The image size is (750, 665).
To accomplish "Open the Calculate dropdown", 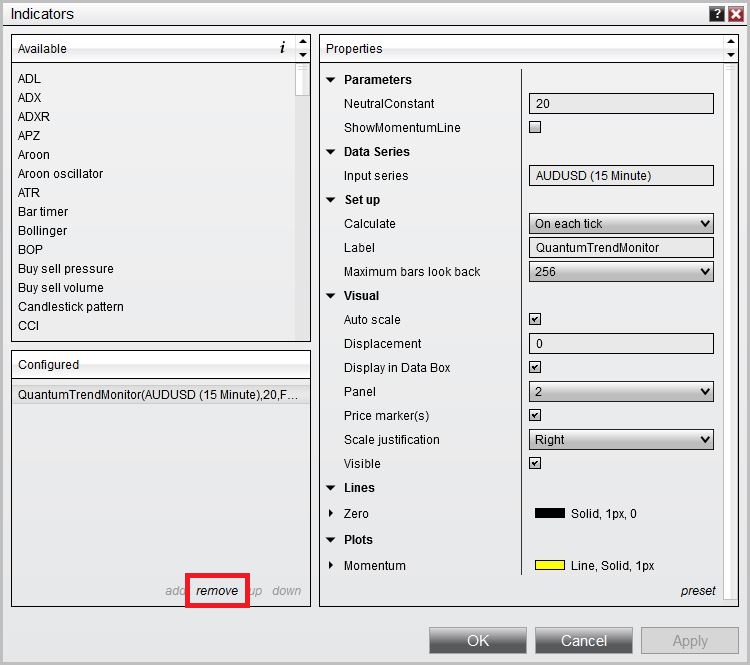I will tap(621, 223).
